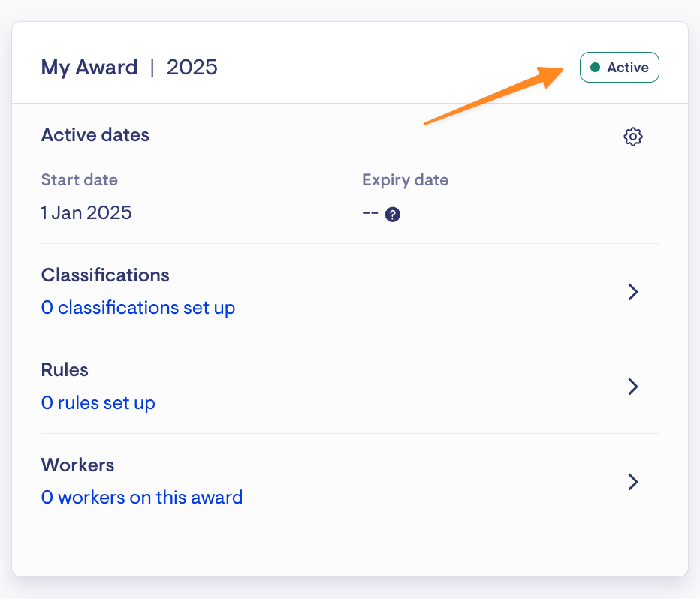Click the green status dot in Active badge
Viewport: 700px width, 599px height.
coord(595,68)
